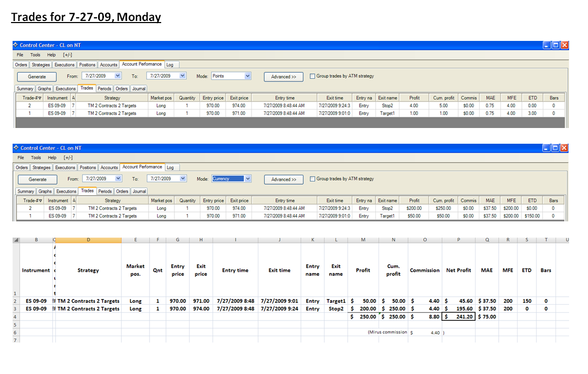Enable Group trades by ATM strategy in top window
This screenshot has height=374, width=588.
(312, 76)
